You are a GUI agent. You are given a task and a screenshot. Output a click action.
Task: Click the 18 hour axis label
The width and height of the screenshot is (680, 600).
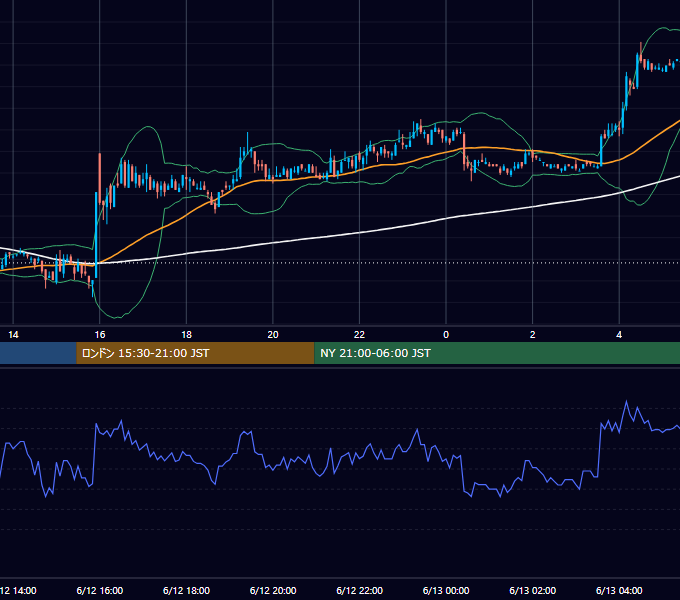[x=186, y=335]
